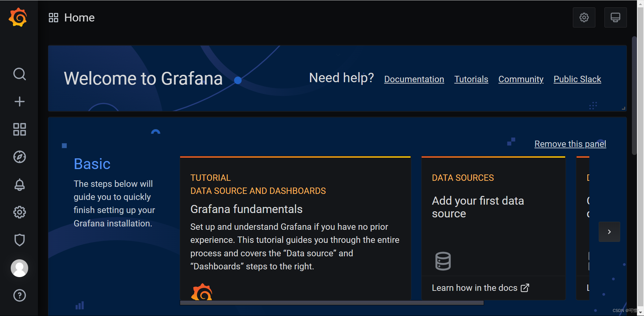Click the Welcome to Grafana heading
The height and width of the screenshot is (316, 644).
coord(143,78)
